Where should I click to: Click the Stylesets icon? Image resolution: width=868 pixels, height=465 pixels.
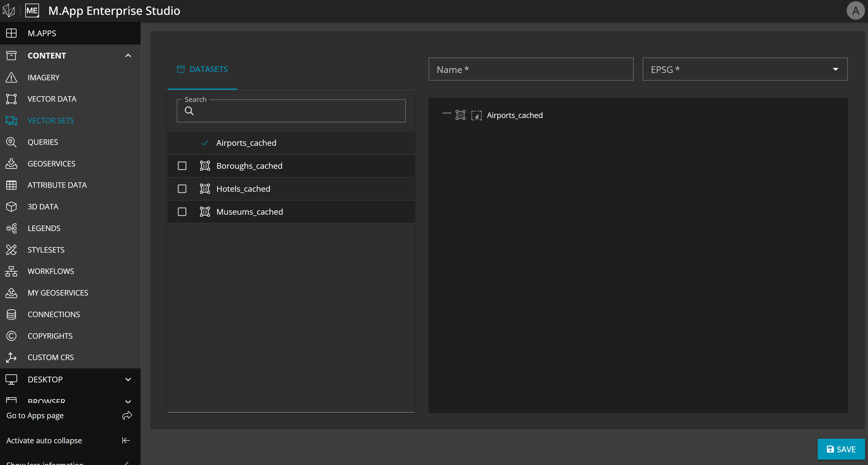(x=11, y=250)
